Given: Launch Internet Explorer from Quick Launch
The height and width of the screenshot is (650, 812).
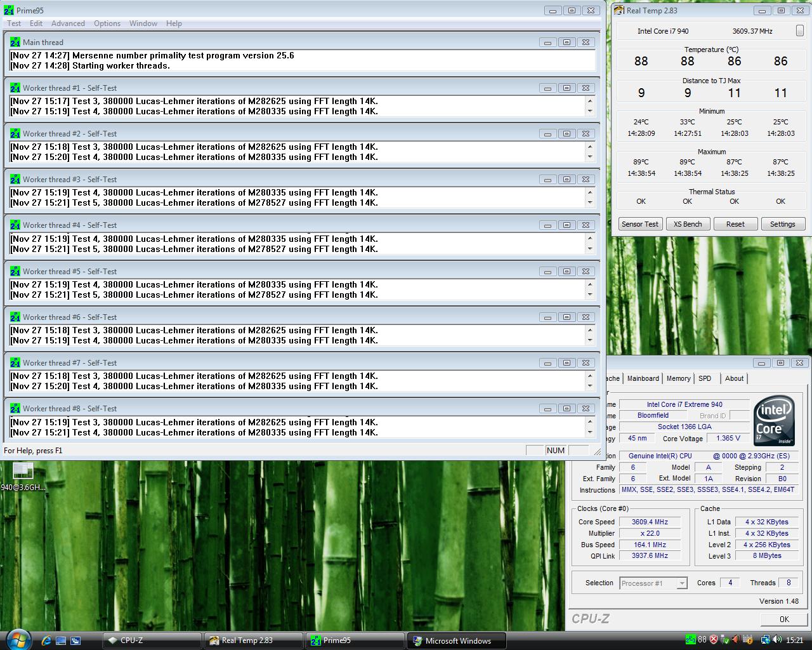Looking at the screenshot, I should coord(46,640).
